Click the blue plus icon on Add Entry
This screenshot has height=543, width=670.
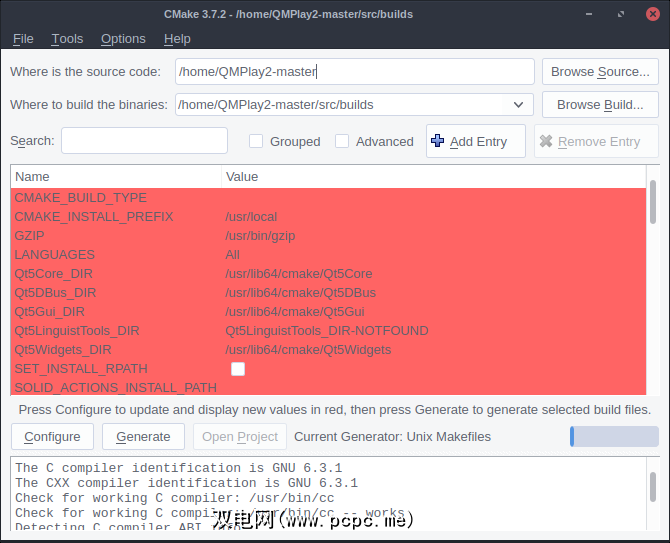437,141
